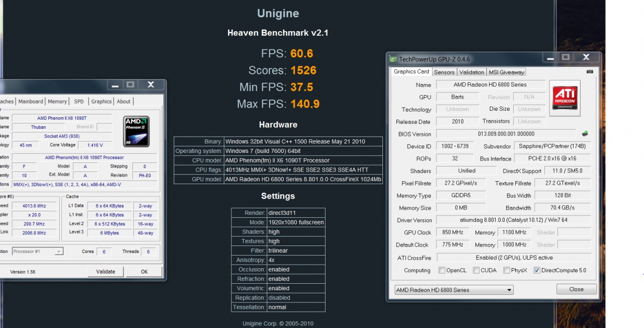Click the OK button in CPU-Z

pos(144,272)
